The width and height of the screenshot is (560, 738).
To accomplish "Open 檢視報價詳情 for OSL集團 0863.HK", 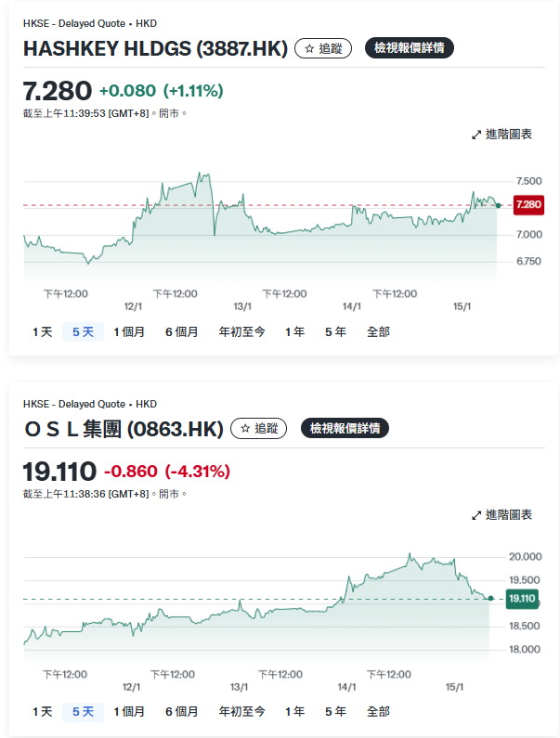I will tap(344, 428).
